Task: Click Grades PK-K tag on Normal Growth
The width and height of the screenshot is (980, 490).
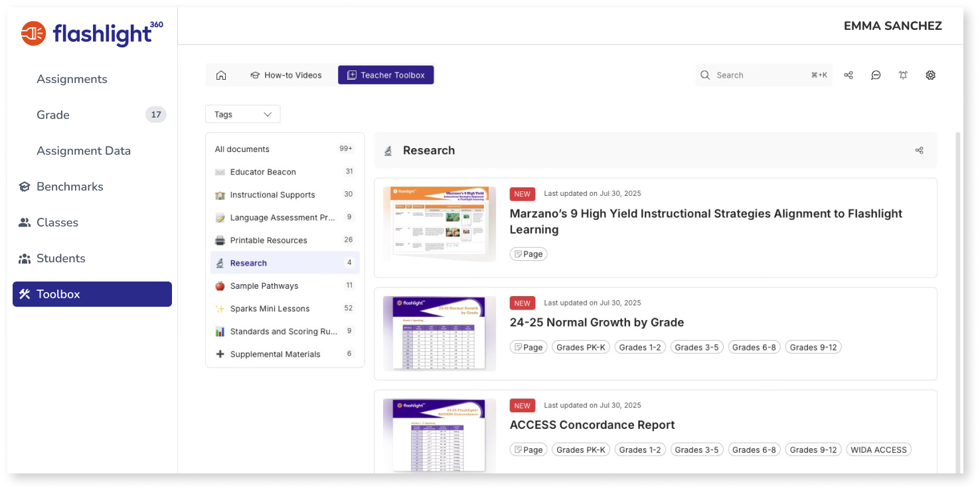Action: tap(581, 347)
